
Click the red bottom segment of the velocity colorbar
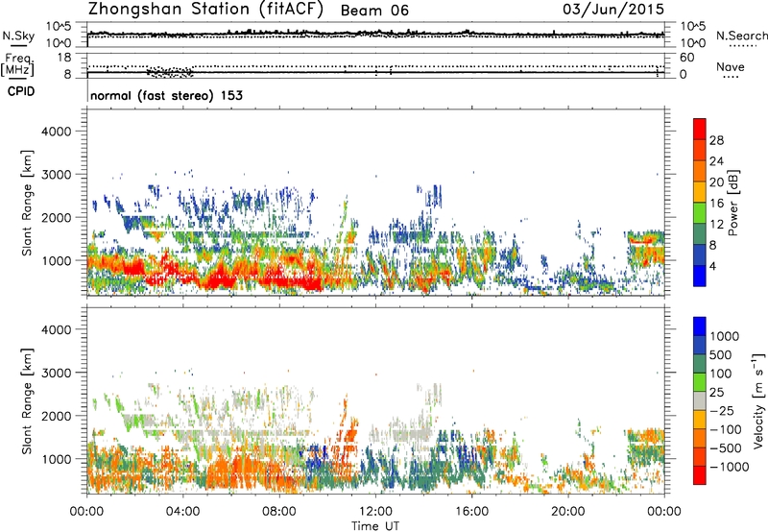point(700,475)
